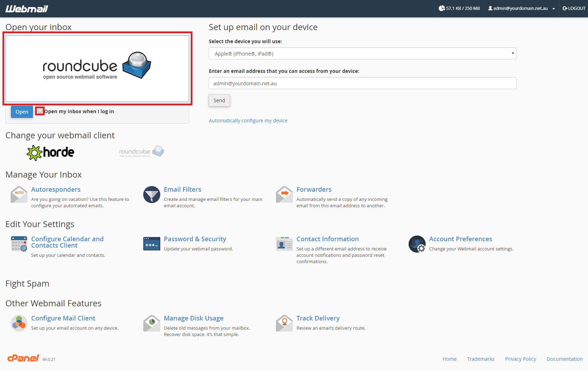Click the Configure Calendar and Contacts icon
The height and width of the screenshot is (370, 588).
(19, 244)
